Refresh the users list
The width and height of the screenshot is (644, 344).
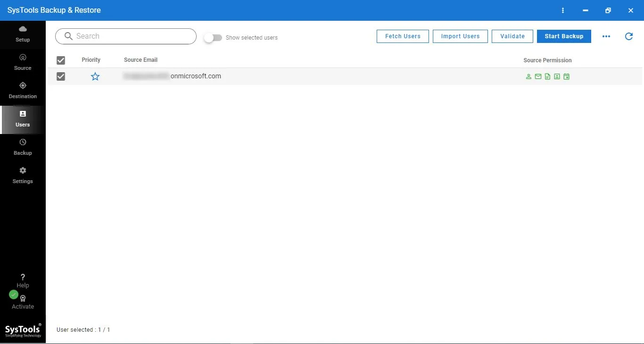point(629,36)
